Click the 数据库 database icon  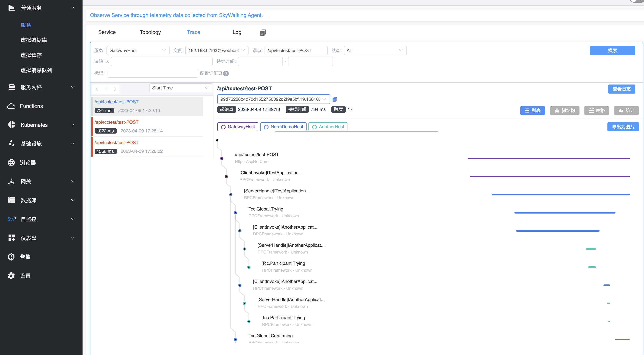pos(11,200)
